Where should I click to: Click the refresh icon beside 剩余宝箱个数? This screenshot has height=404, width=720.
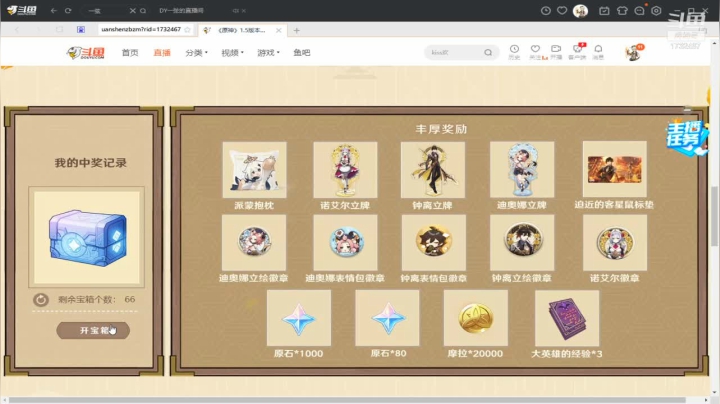tap(41, 300)
